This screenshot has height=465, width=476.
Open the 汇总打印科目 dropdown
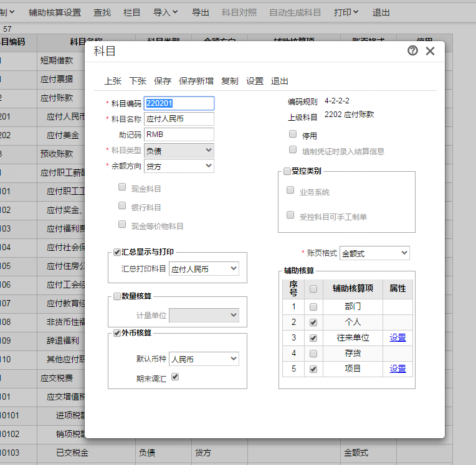[204, 269]
